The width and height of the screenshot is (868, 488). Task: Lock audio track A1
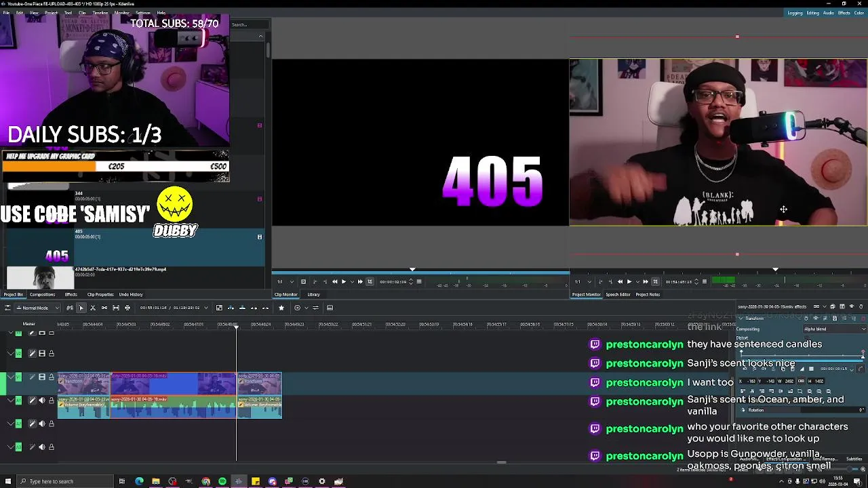click(x=51, y=401)
